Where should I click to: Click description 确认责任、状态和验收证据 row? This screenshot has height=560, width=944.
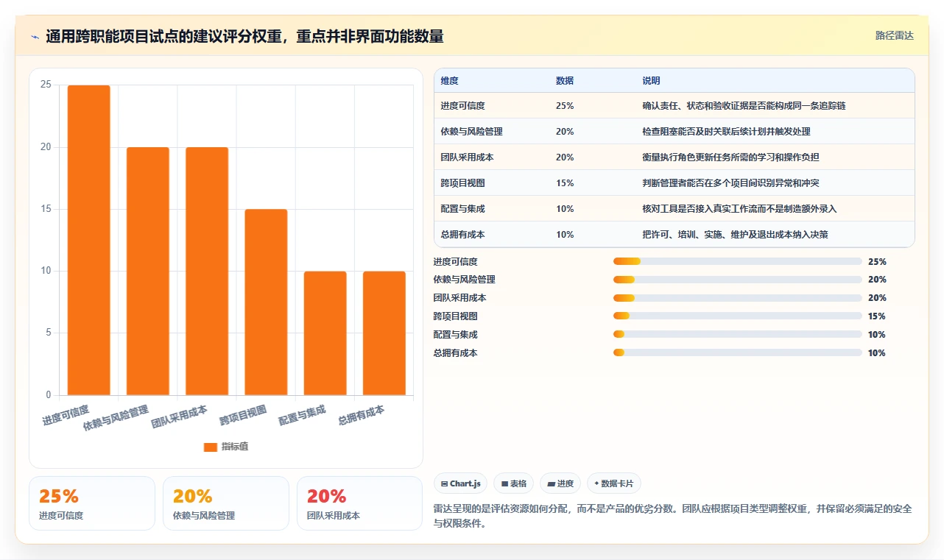pos(744,106)
